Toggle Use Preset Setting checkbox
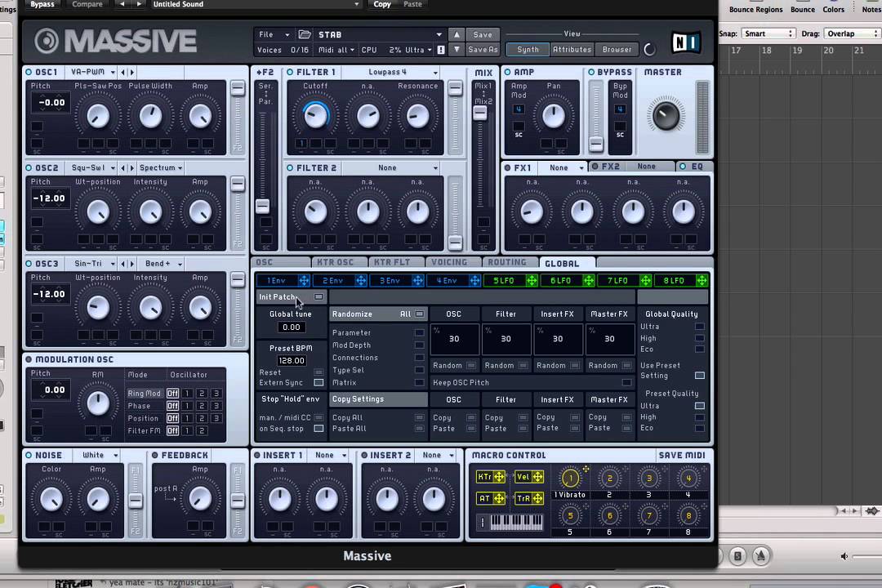882x588 pixels. pos(700,376)
